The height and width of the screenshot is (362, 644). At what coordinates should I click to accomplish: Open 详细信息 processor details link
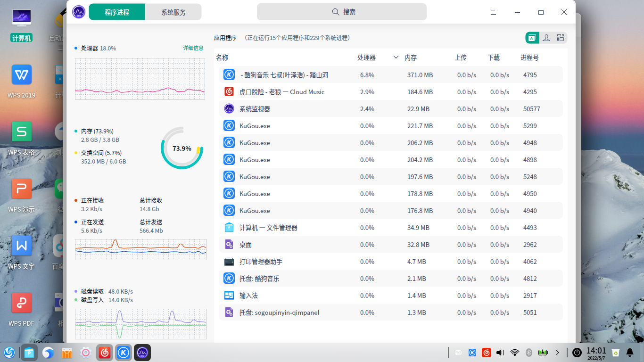(193, 48)
